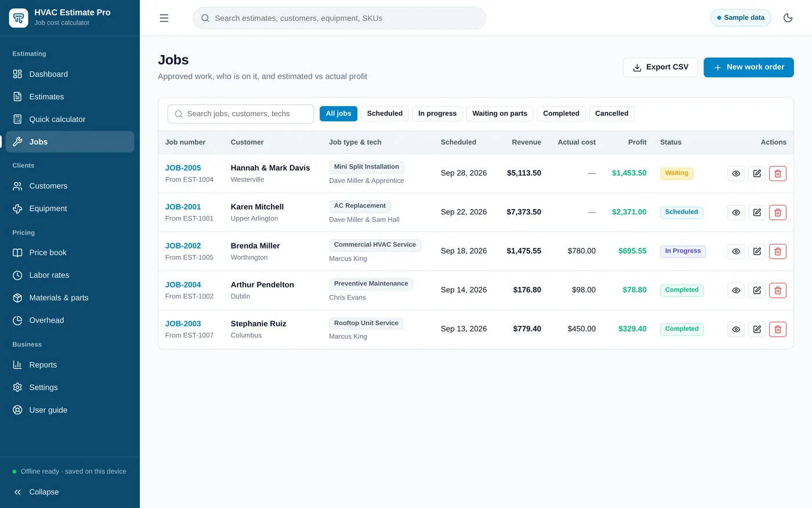Screen dimensions: 812x508
Task: Switch to dark mode with moon icon
Action: point(788,18)
